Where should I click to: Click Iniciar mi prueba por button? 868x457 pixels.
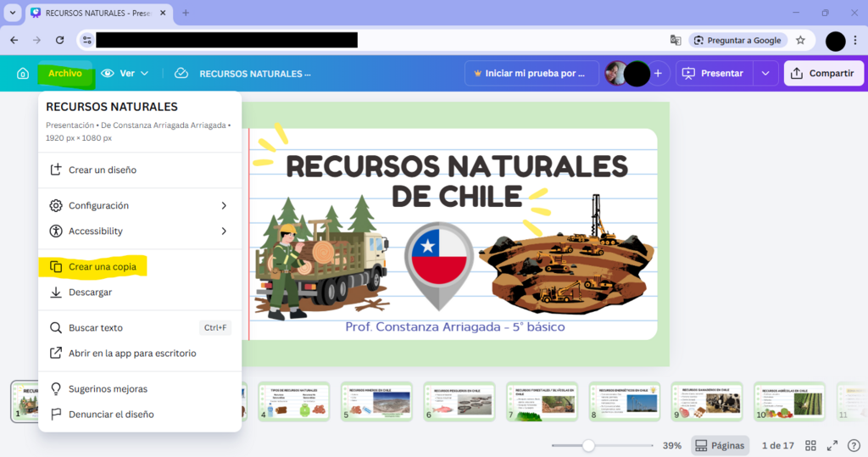tap(531, 73)
